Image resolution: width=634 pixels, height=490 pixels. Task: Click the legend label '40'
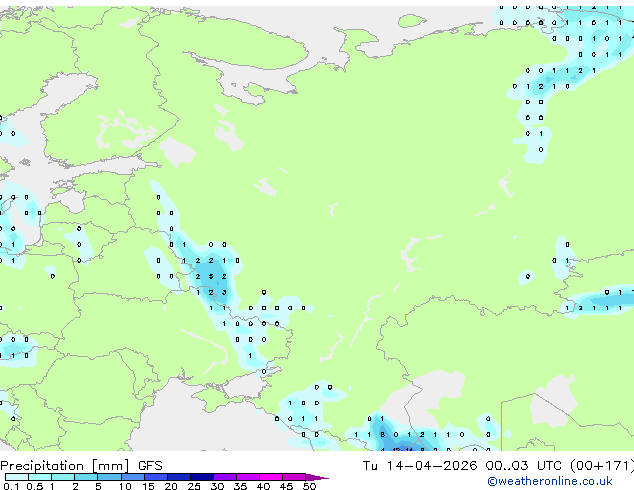pos(263,486)
